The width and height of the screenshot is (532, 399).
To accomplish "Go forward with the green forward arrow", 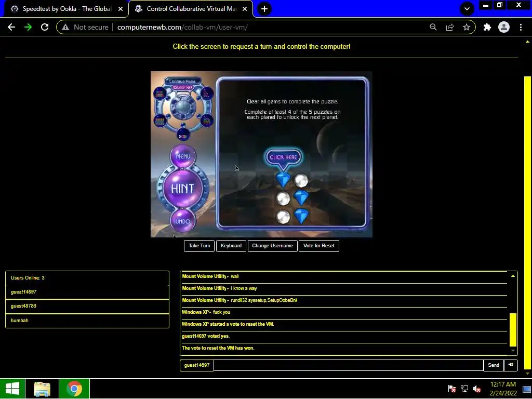I will [x=28, y=27].
